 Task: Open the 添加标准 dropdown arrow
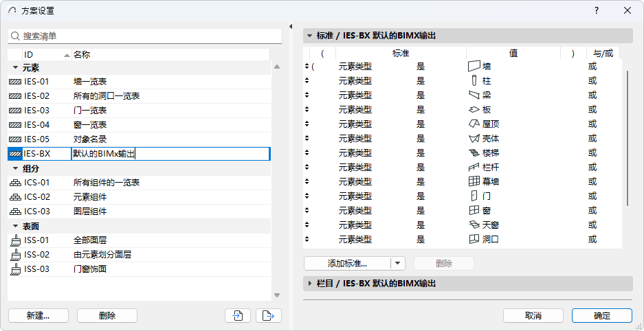coord(397,263)
